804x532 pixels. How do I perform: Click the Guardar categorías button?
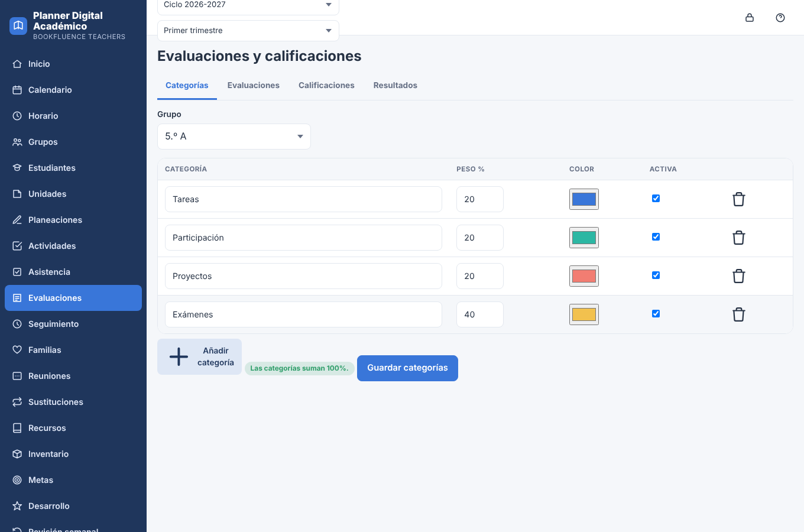[407, 368]
